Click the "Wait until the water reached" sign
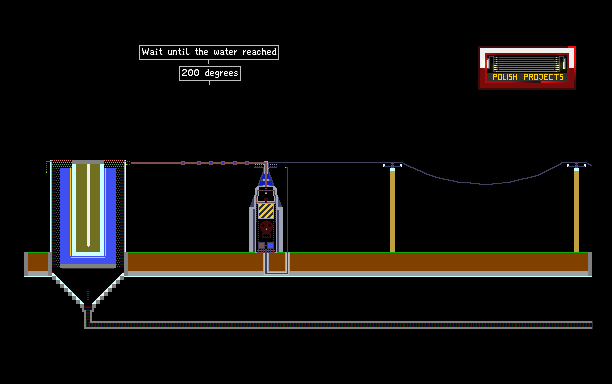 [209, 52]
